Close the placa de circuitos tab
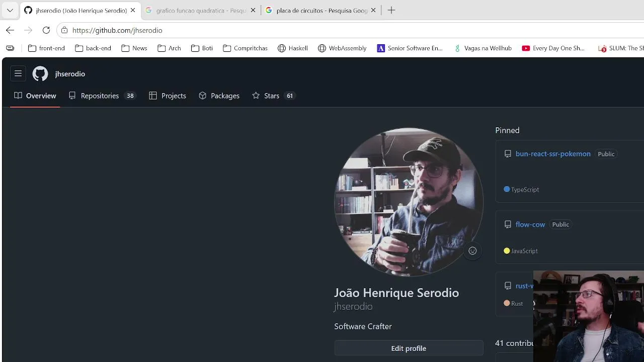The image size is (644, 362). coord(373,10)
